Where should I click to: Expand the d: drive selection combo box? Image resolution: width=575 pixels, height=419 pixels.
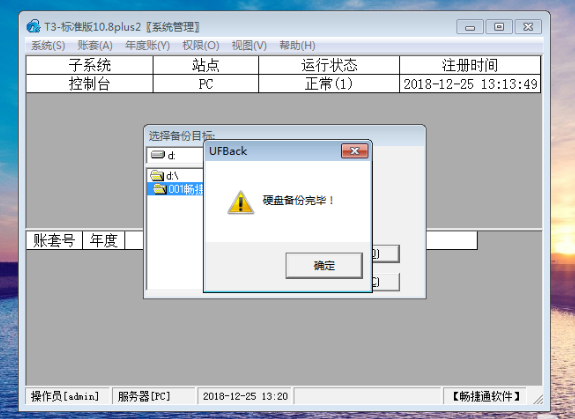coord(176,155)
